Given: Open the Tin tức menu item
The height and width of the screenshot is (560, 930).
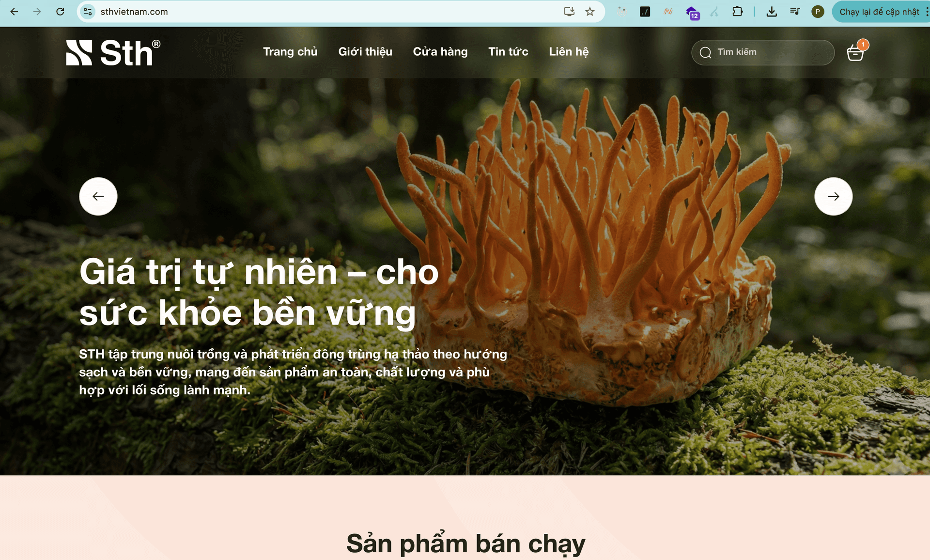Looking at the screenshot, I should [508, 52].
